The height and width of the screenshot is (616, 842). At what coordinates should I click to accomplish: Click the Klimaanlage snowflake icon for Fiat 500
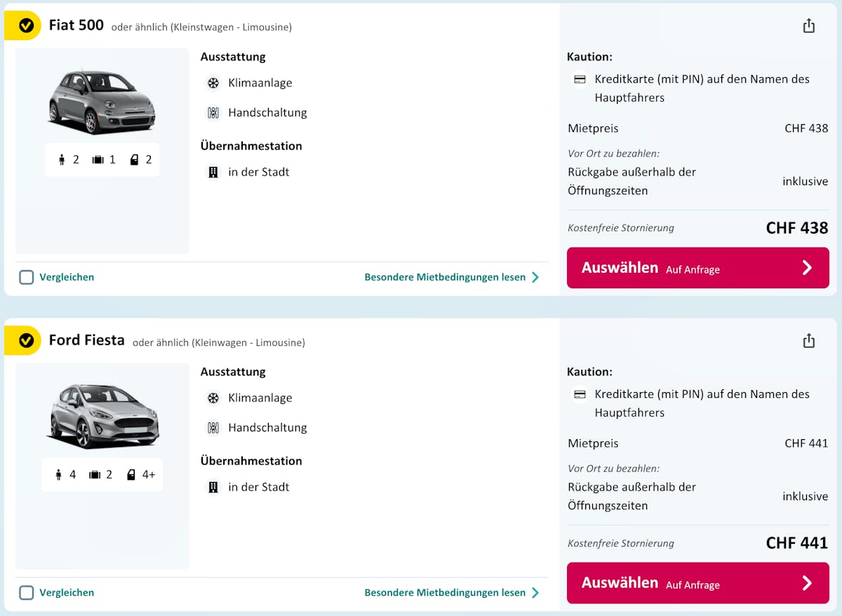click(213, 83)
